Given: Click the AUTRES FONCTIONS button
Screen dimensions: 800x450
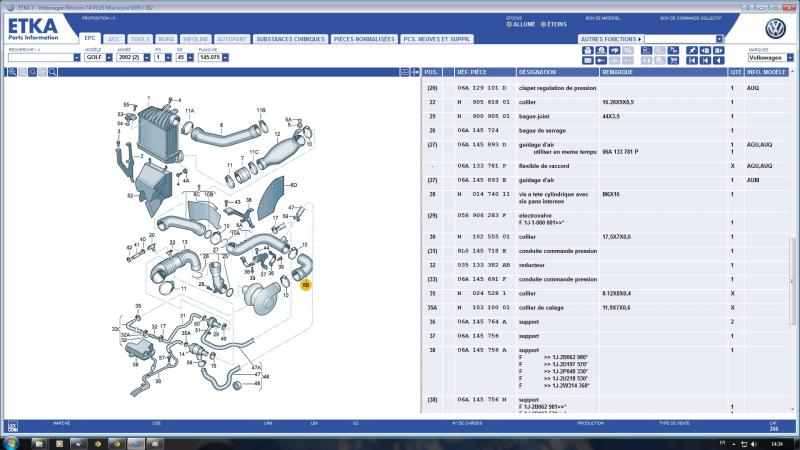Looking at the screenshot, I should [611, 39].
